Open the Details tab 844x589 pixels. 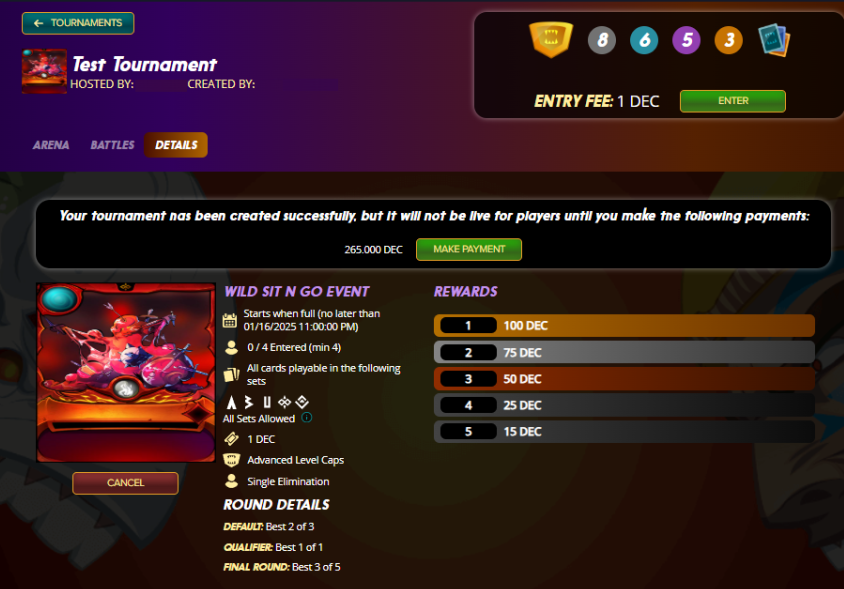pos(176,145)
